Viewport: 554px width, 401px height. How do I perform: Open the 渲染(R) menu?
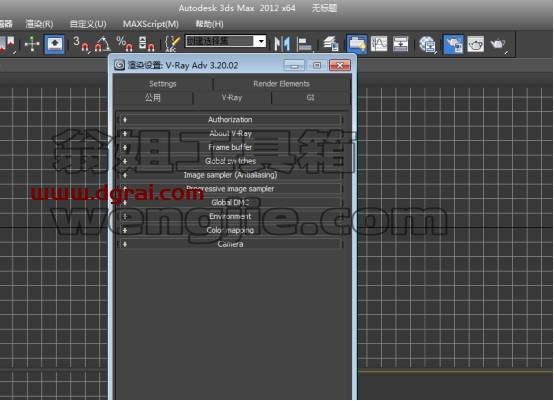pyautogui.click(x=39, y=24)
